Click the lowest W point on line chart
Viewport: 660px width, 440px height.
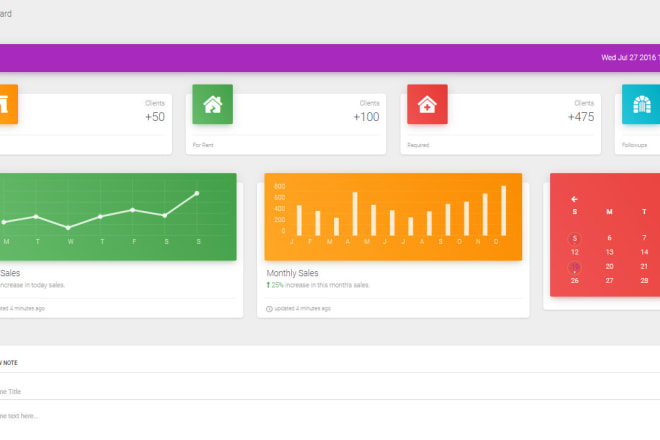[x=68, y=227]
